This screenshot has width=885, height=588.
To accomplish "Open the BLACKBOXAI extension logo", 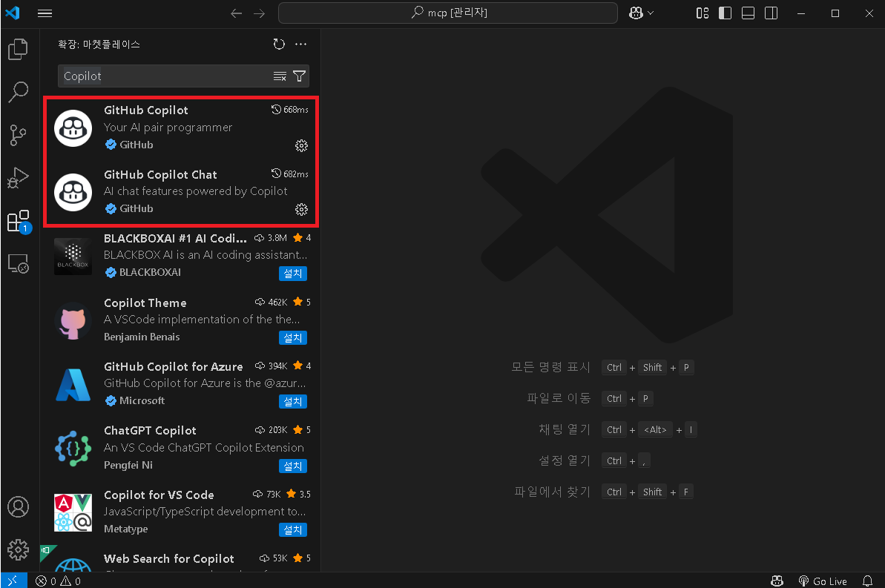I will click(x=73, y=257).
